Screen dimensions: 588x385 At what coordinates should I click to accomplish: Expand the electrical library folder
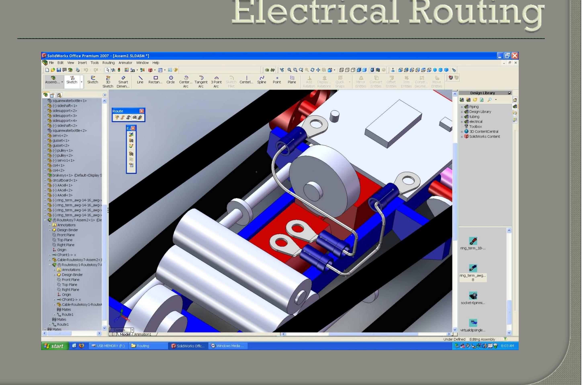[x=462, y=122]
